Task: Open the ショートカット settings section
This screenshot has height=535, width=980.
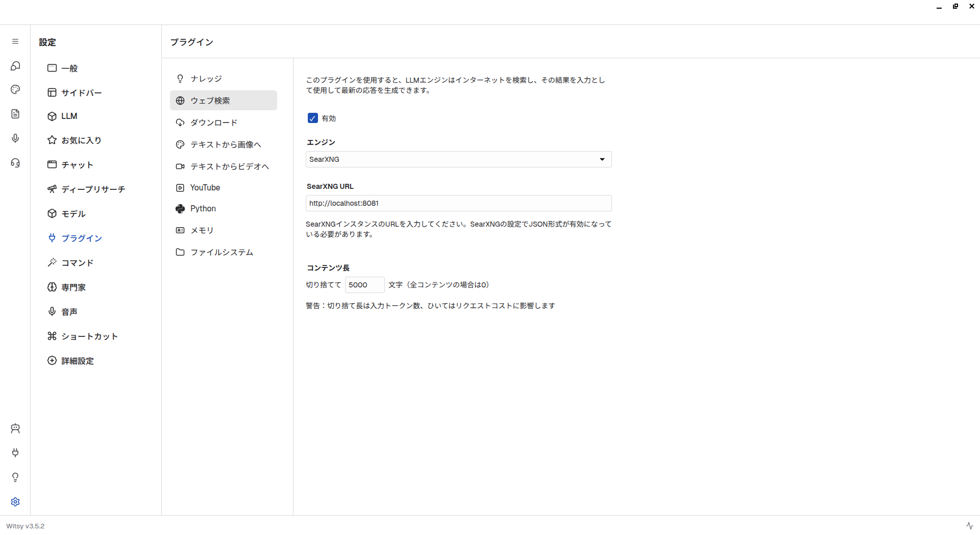Action: coord(89,336)
